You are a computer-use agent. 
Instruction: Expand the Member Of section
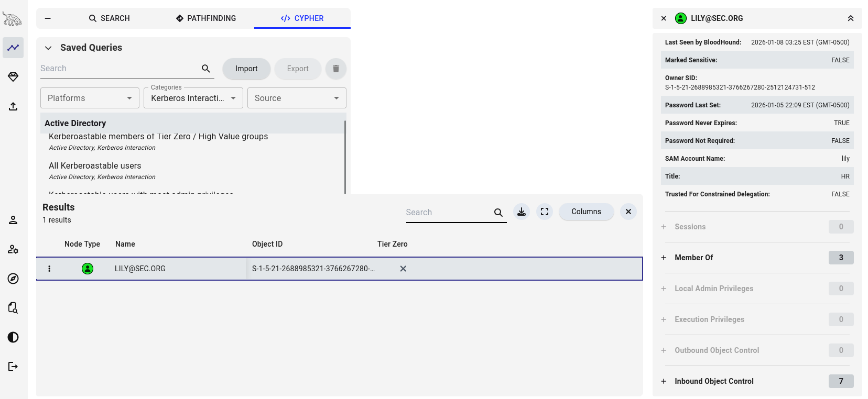[693, 258]
